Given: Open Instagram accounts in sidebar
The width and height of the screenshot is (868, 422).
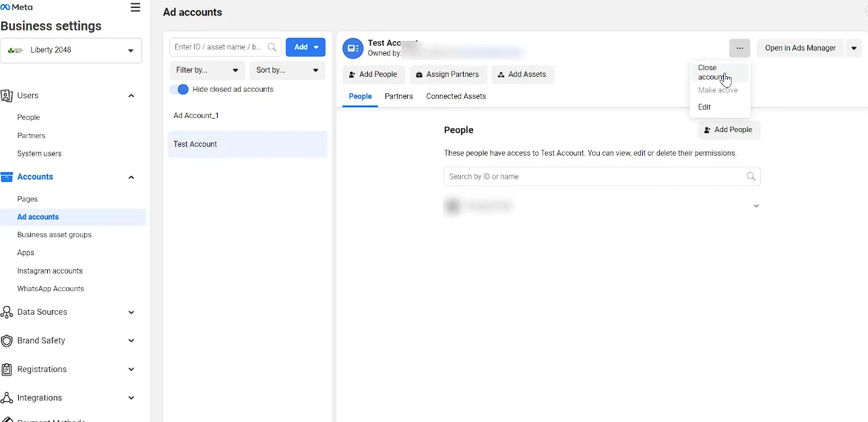Looking at the screenshot, I should point(51,271).
